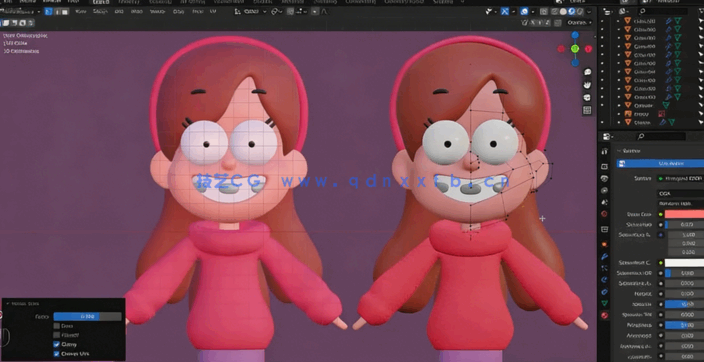704x362 pixels.
Task: Select wireframe viewport shading
Action: pos(554,11)
